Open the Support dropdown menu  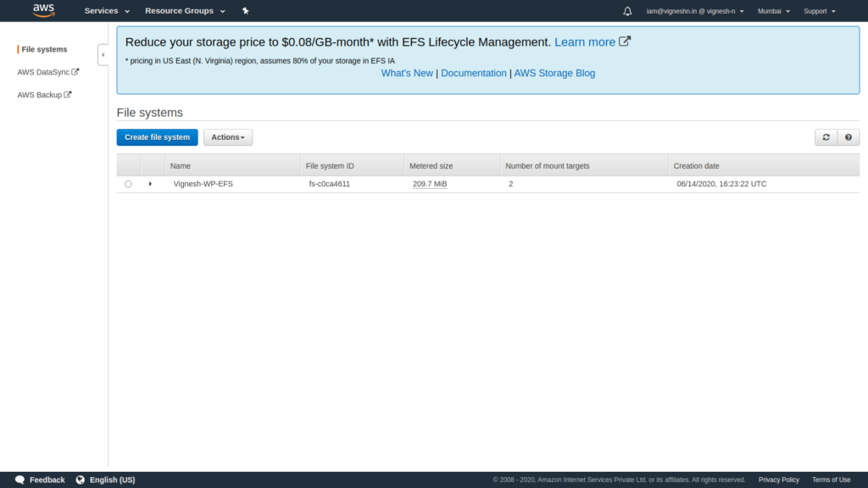[x=820, y=11]
